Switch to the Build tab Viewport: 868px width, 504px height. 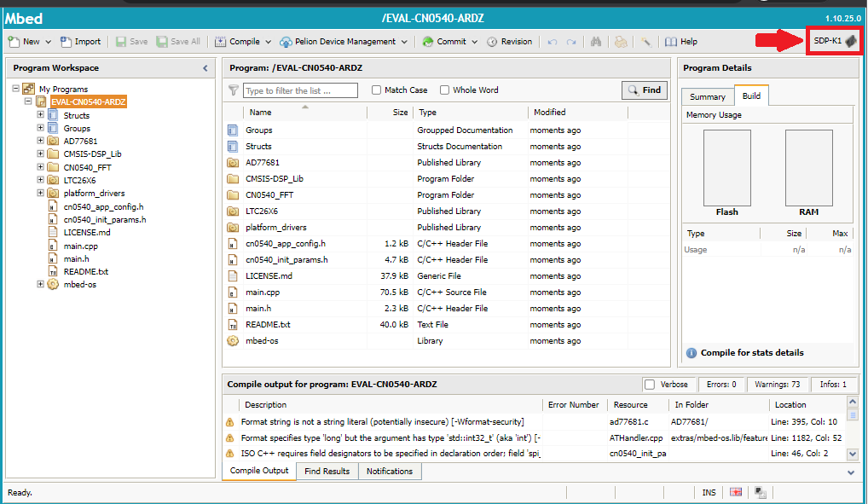tap(751, 96)
